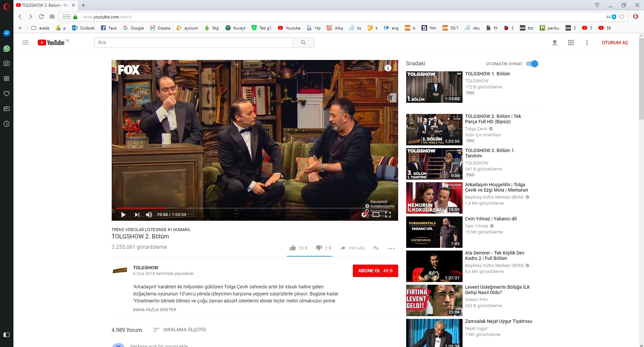Open SIRALAMA ÖLÇÜTÜ sort dropdown
Screen dimensions: 644x347
coord(180,330)
